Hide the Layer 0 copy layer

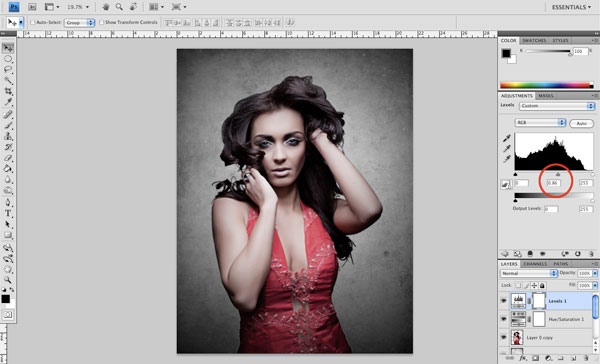[x=504, y=337]
